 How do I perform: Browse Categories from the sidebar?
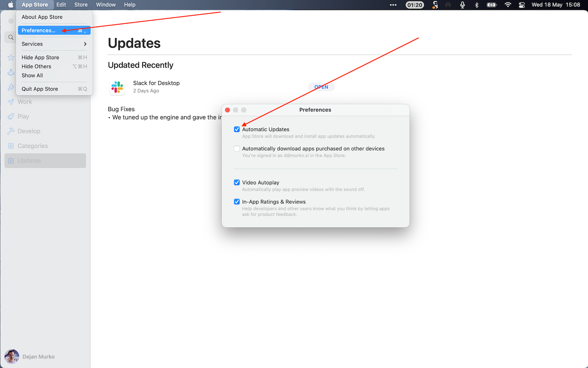(x=32, y=146)
